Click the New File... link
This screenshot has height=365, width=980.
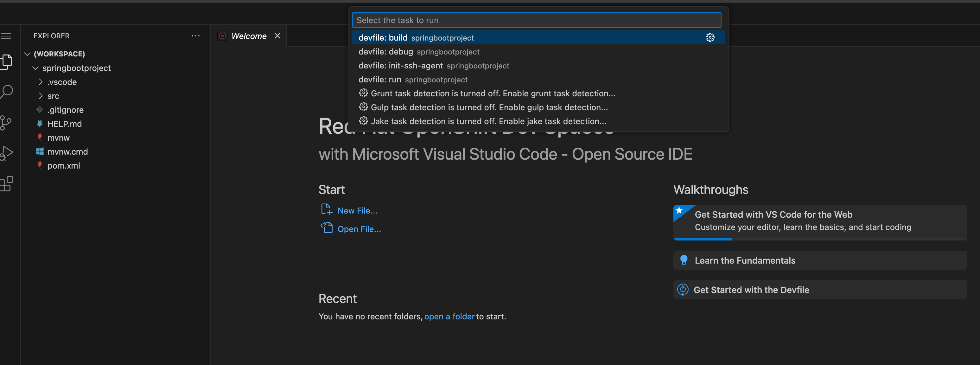357,210
